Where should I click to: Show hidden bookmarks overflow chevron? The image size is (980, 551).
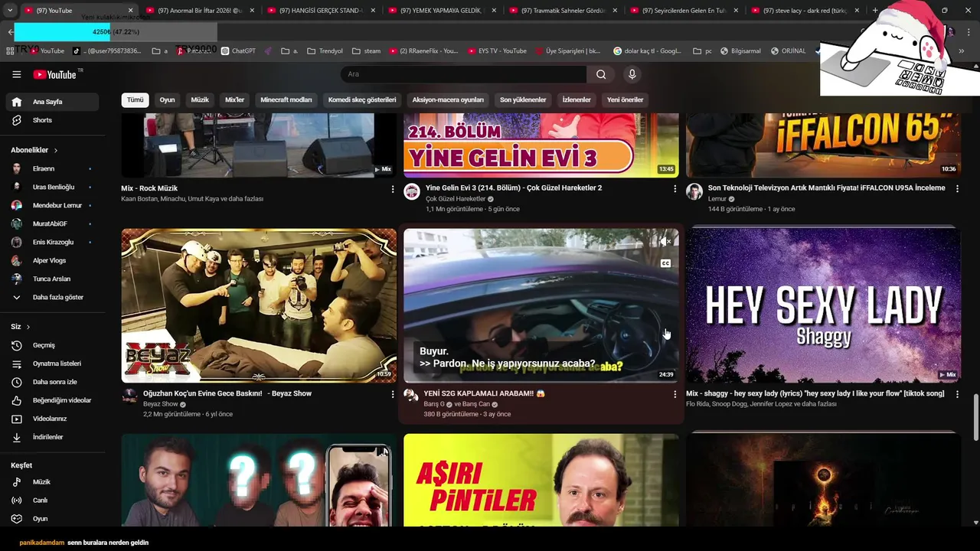point(961,51)
